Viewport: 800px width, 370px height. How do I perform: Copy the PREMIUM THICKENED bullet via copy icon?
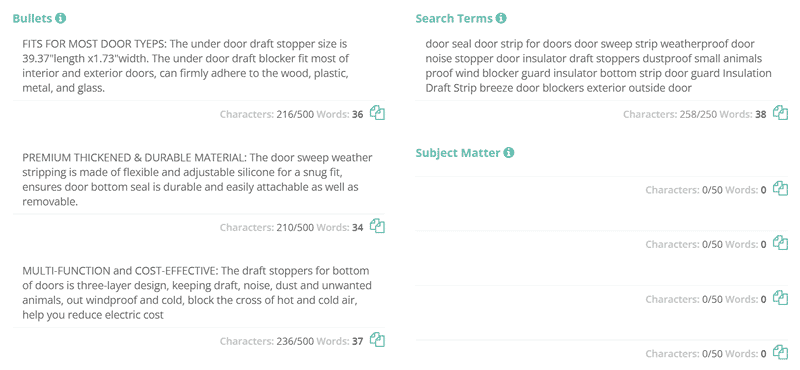coord(377,226)
